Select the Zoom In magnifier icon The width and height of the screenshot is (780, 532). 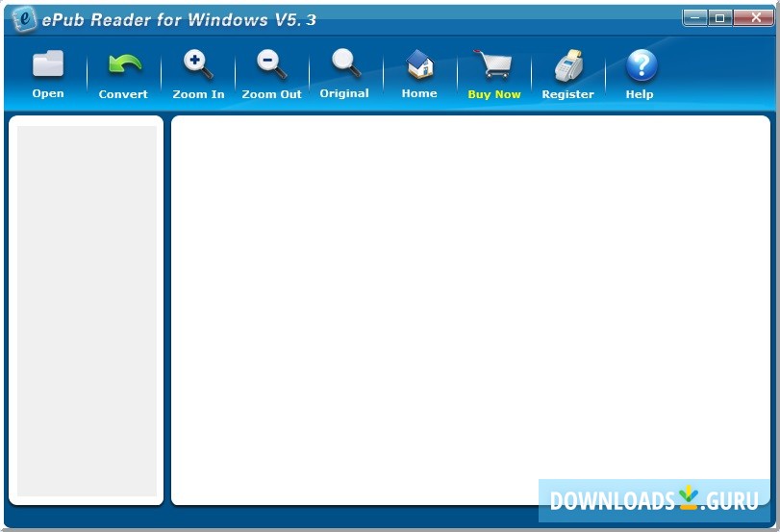click(198, 64)
